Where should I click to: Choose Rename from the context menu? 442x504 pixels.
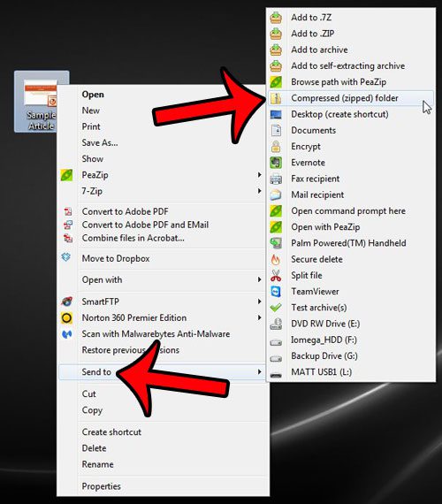(164, 464)
